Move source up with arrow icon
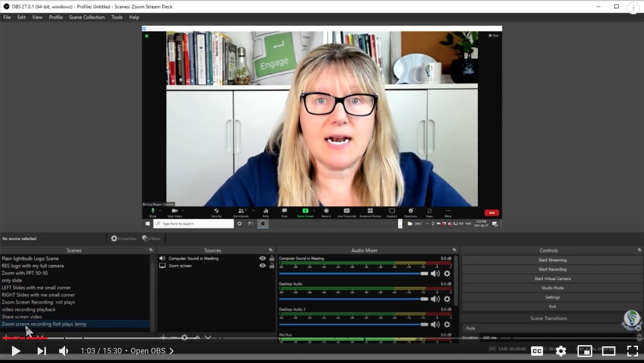 tap(197, 337)
